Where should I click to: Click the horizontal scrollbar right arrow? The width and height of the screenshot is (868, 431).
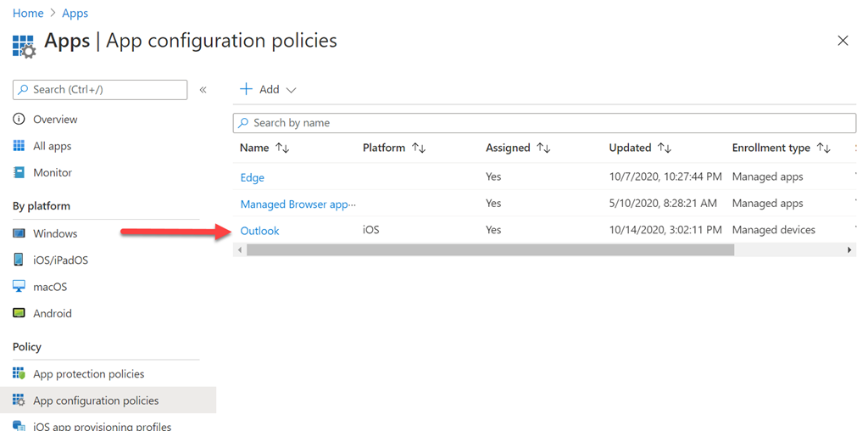849,250
